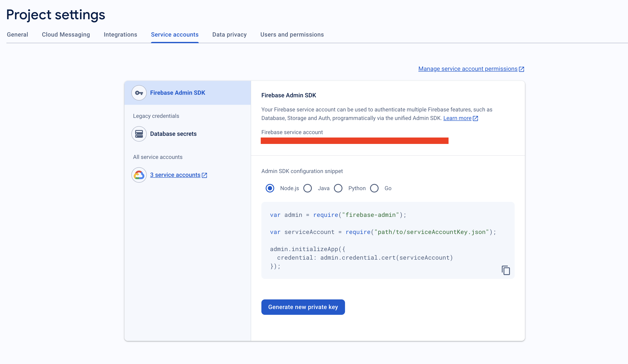Select the Node.js radio button
The height and width of the screenshot is (364, 628).
[x=270, y=188]
